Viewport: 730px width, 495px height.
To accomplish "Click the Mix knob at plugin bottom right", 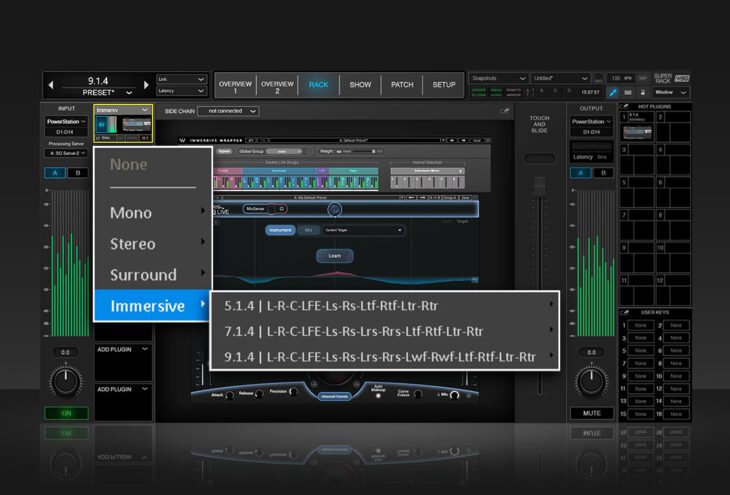I will (x=454, y=395).
